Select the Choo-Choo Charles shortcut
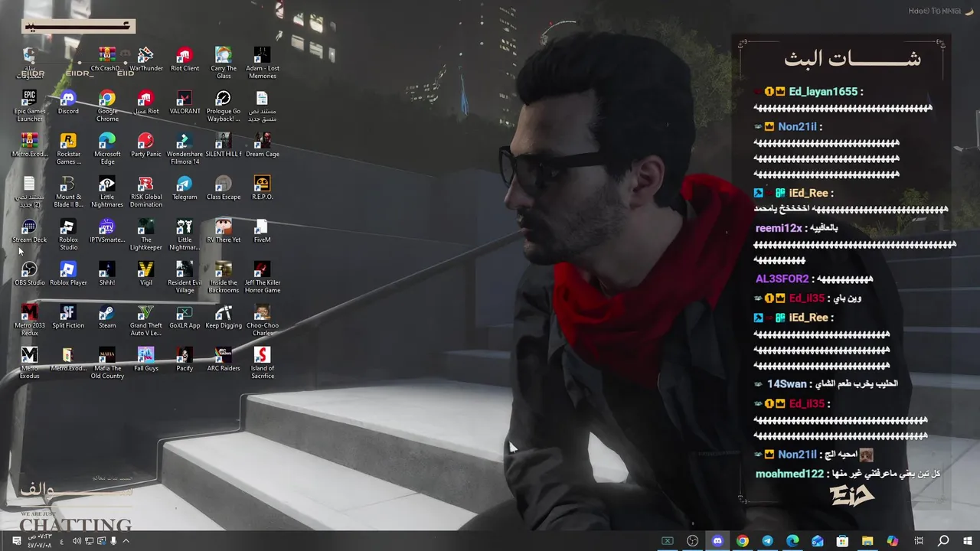 [x=262, y=320]
